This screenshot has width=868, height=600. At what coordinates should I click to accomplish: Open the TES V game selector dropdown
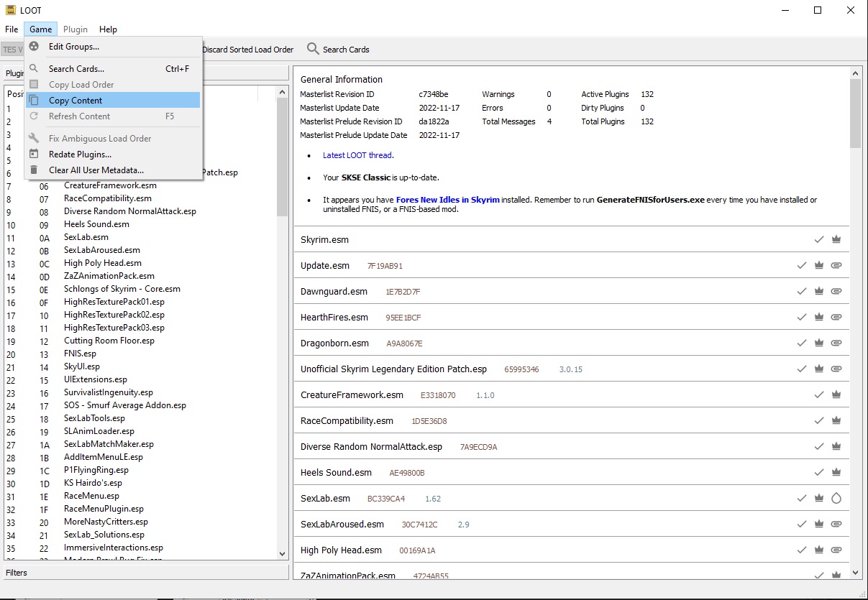coord(12,50)
